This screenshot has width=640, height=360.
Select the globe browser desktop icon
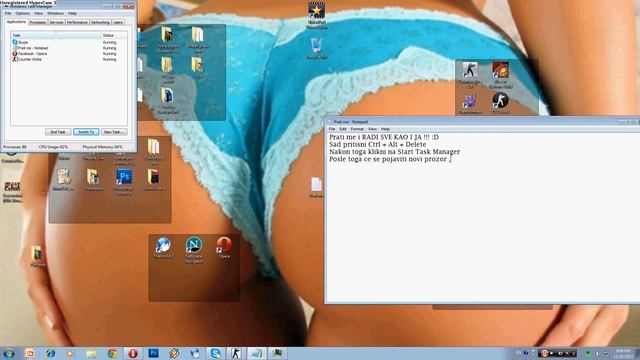163,245
